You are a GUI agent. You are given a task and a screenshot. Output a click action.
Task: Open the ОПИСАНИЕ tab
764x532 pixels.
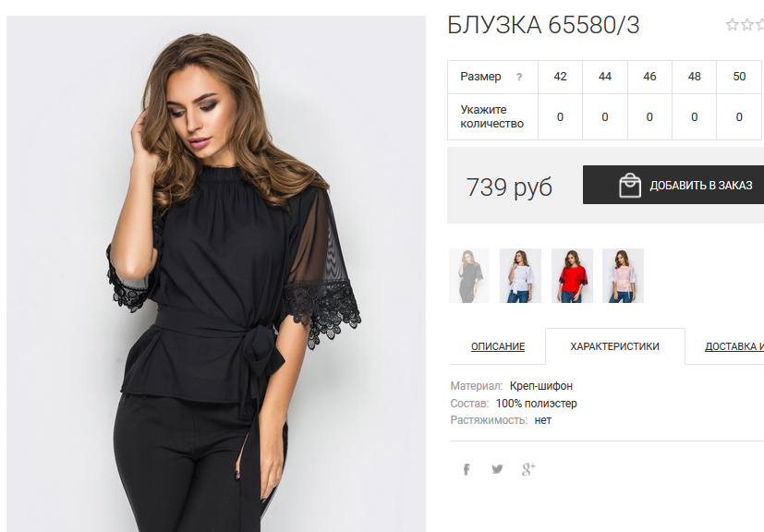click(x=497, y=346)
